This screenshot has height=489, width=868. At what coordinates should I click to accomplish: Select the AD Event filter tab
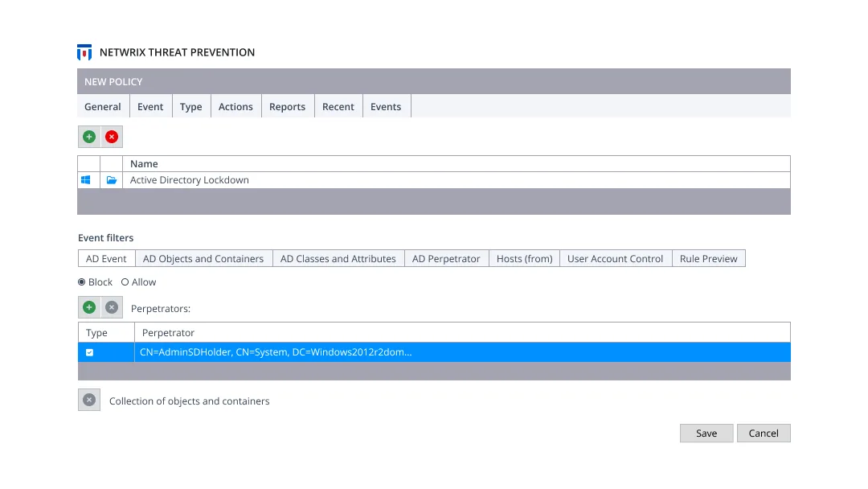[106, 259]
